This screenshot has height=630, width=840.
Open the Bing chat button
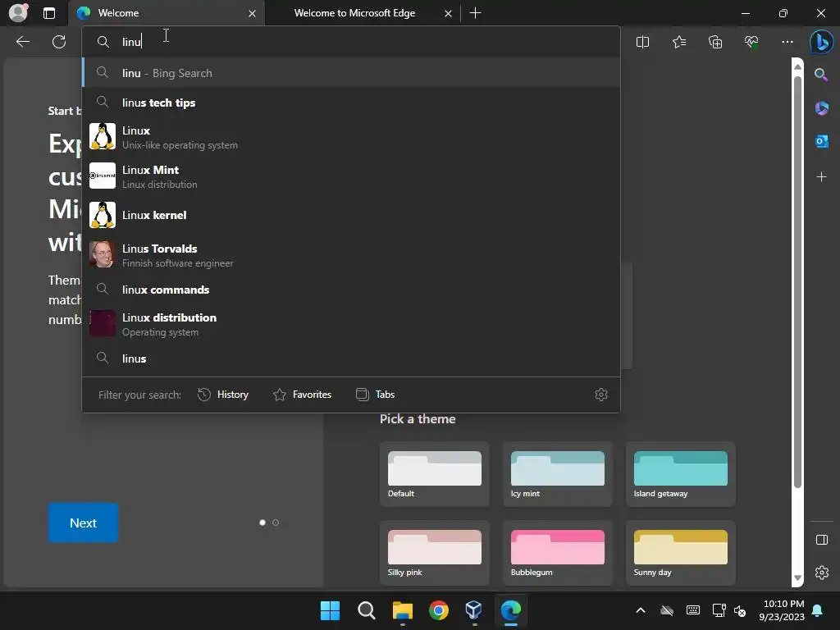click(x=821, y=42)
